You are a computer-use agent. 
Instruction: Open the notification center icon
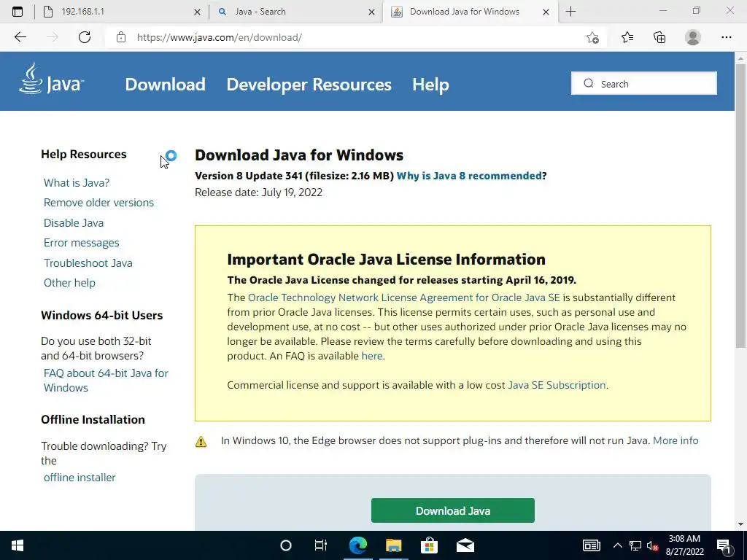pyautogui.click(x=724, y=545)
